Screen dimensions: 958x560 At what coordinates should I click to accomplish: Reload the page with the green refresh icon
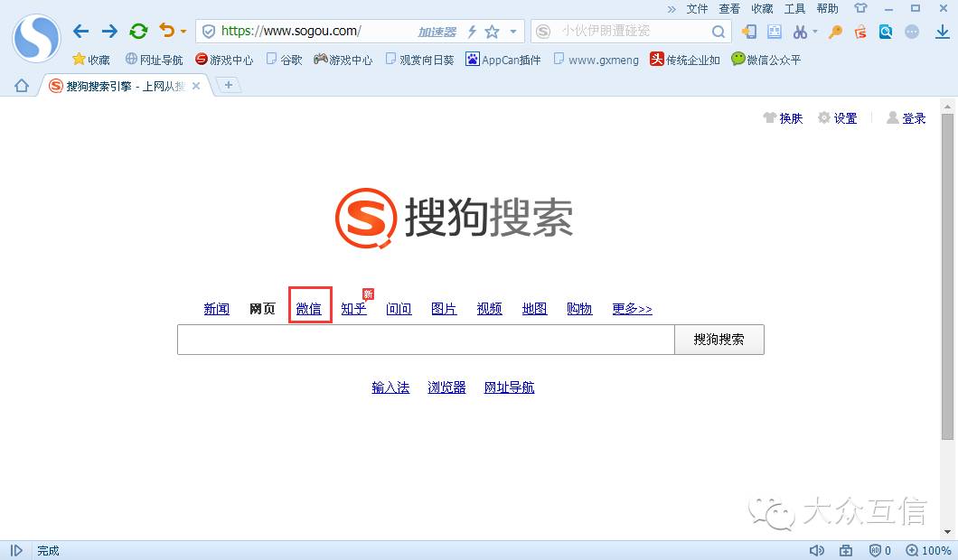click(x=138, y=31)
